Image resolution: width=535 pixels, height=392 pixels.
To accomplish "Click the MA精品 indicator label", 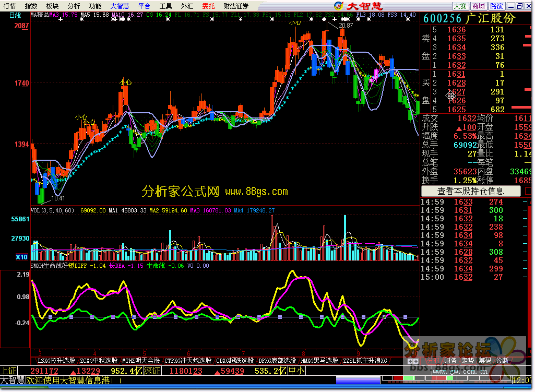I will pos(40,15).
